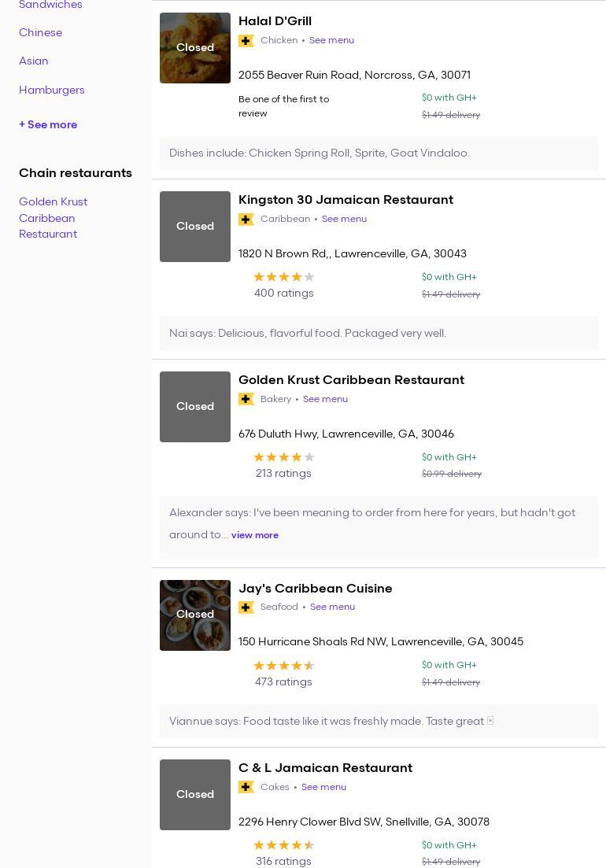Select the Chinese cuisine filter

tap(40, 32)
